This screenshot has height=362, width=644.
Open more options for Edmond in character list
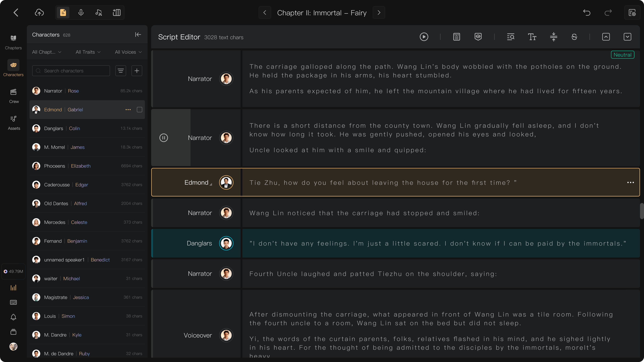[x=128, y=110]
